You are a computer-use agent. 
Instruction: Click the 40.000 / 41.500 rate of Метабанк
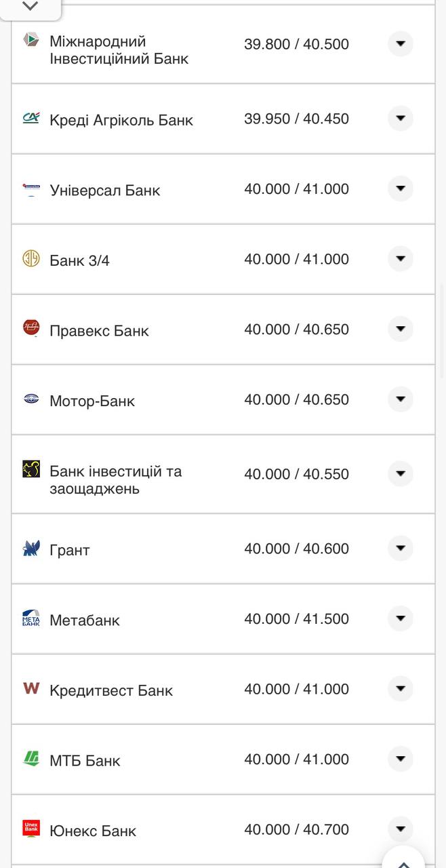coord(296,618)
